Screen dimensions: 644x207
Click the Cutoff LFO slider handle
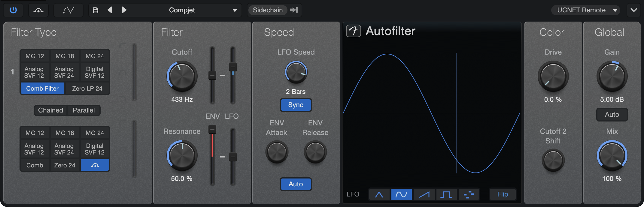[233, 67]
